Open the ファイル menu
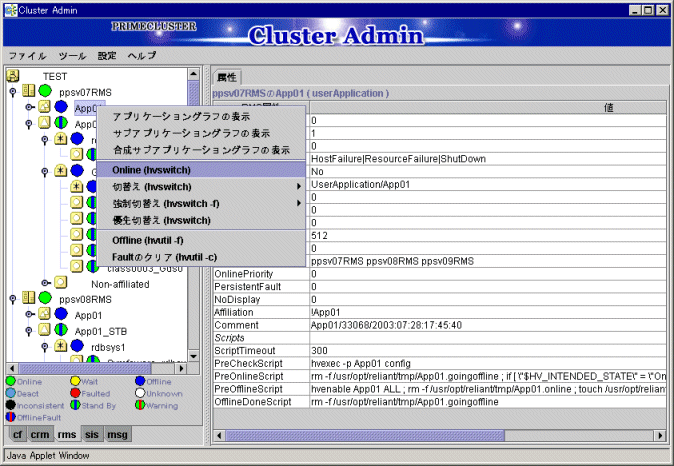The image size is (674, 466). point(28,56)
